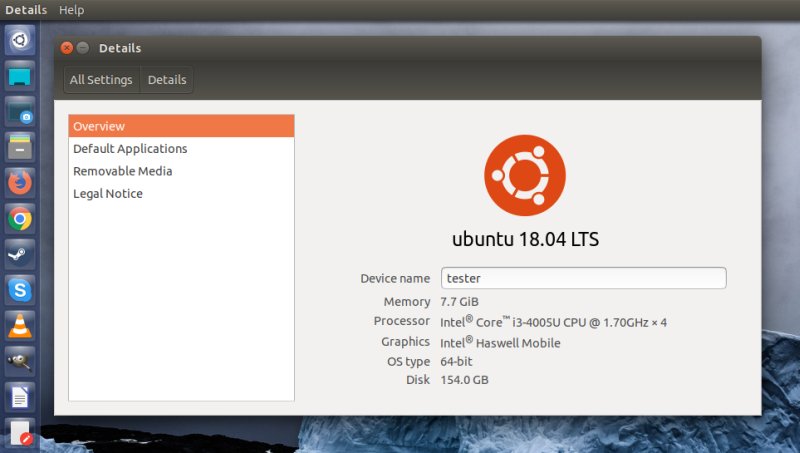
Task: Click the Memory value '7.7 GiB'
Action: pyautogui.click(x=459, y=301)
